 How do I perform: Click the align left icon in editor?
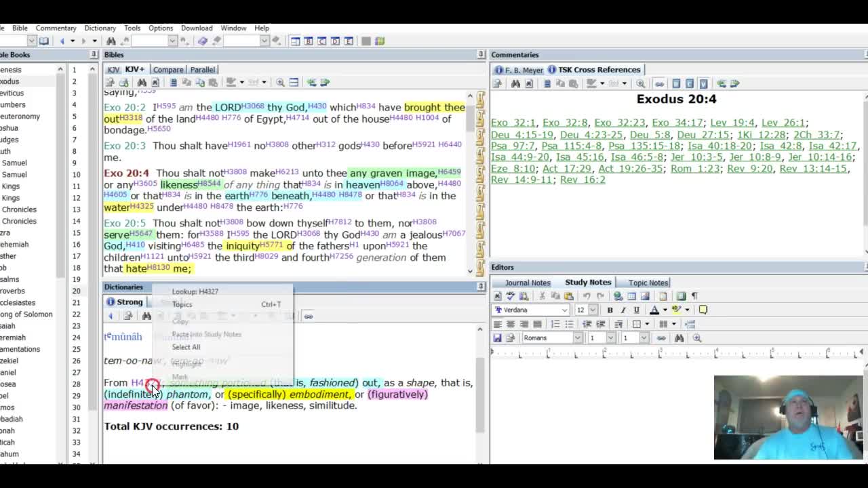coord(498,324)
